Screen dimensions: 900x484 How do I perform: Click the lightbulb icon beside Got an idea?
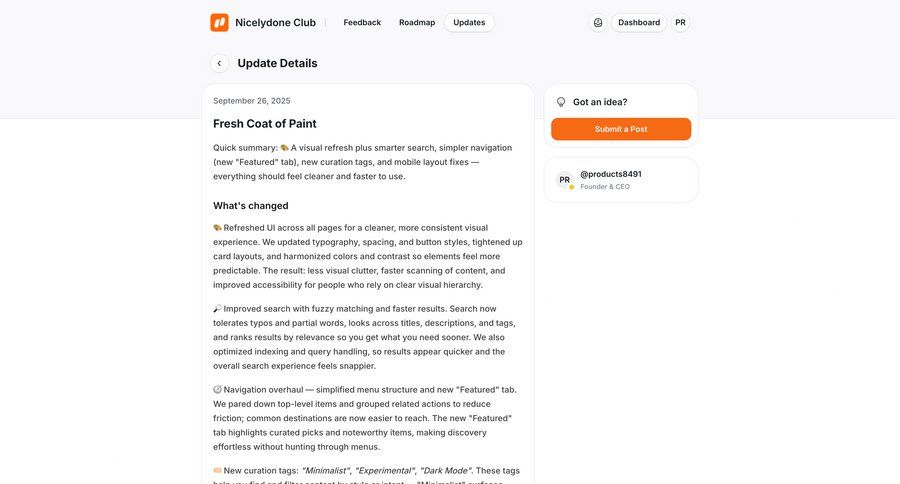click(x=561, y=102)
